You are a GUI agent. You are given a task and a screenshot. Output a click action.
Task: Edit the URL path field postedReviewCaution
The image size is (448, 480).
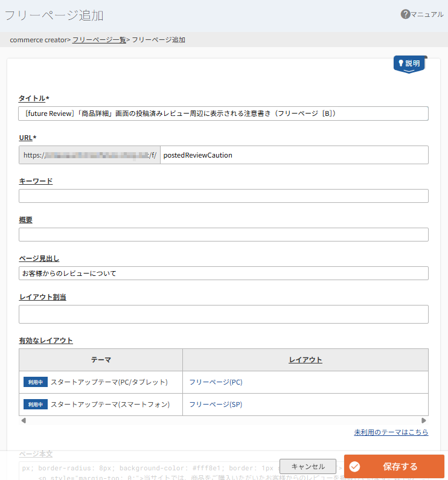click(x=293, y=155)
